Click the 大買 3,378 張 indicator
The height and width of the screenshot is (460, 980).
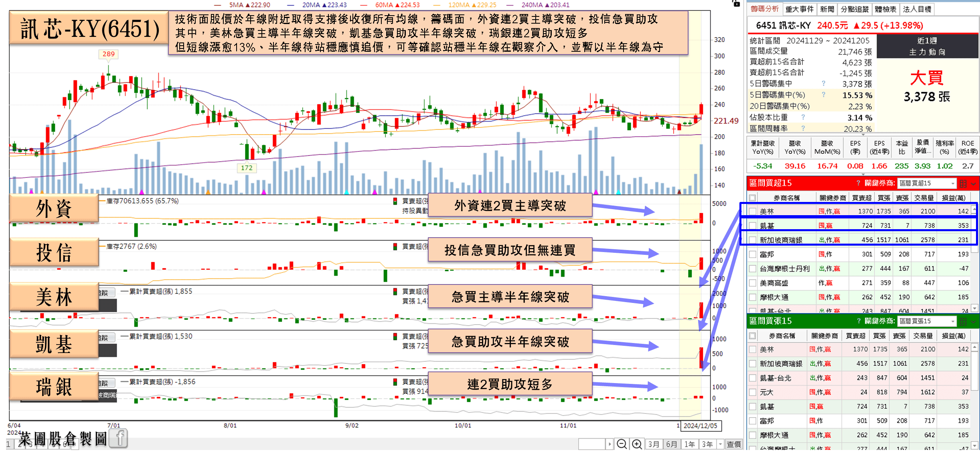927,87
